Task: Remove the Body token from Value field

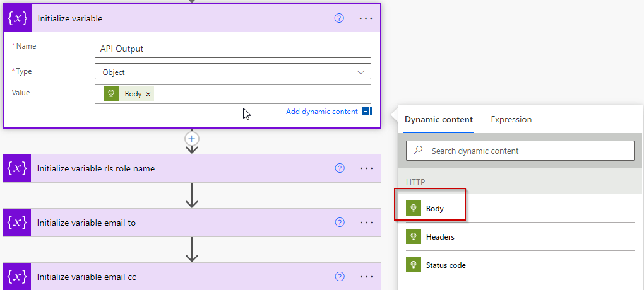Action: point(148,94)
